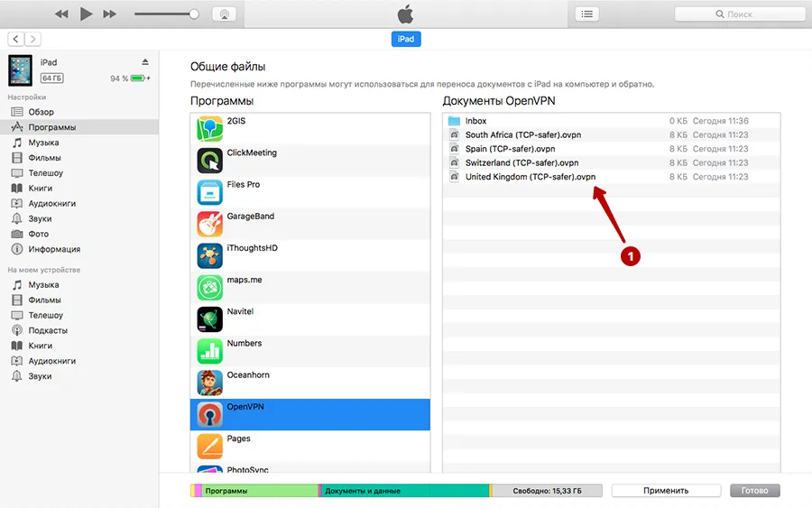Select the iPad device tab
This screenshot has height=508, width=812.
(x=406, y=39)
